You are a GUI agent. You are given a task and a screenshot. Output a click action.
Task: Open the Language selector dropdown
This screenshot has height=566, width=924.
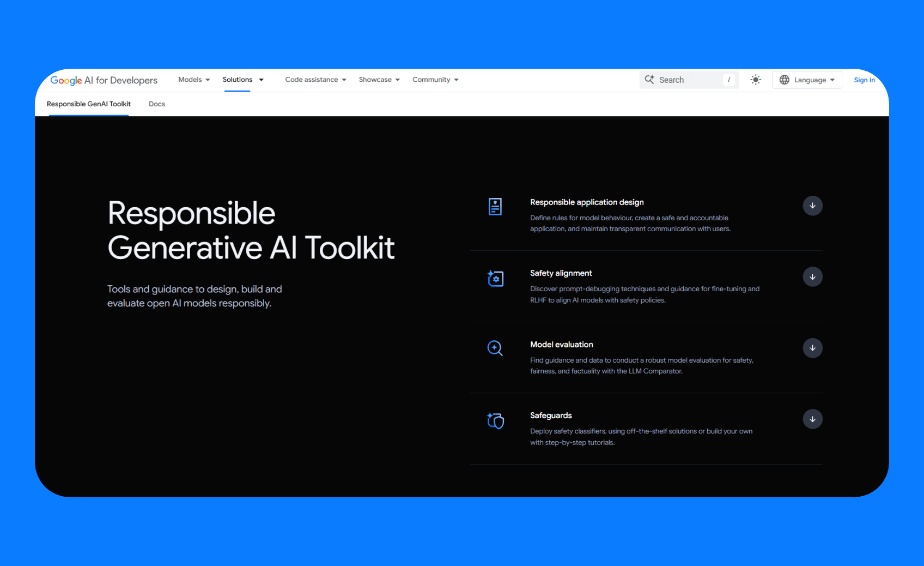[807, 80]
